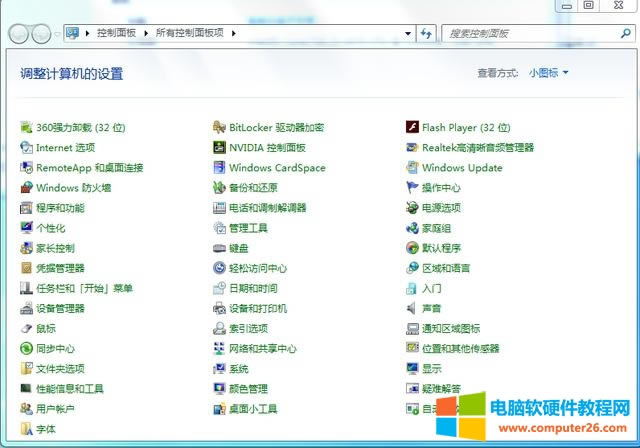Image resolution: width=640 pixels, height=448 pixels.
Task: Open 索引选项 link
Action: point(248,328)
